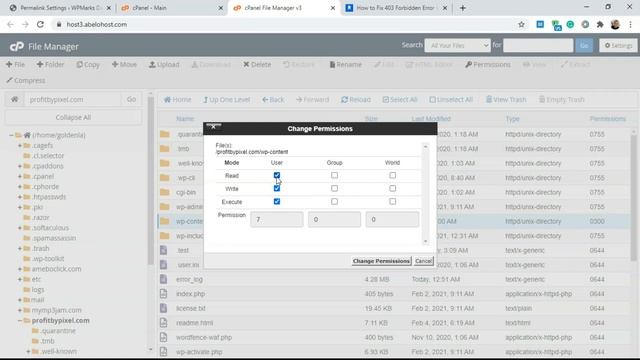Click the Collapse All button
This screenshot has height=360, width=640.
[x=73, y=117]
